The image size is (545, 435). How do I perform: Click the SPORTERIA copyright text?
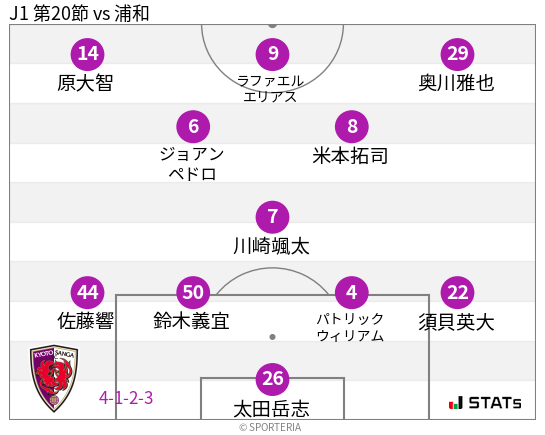(270, 427)
